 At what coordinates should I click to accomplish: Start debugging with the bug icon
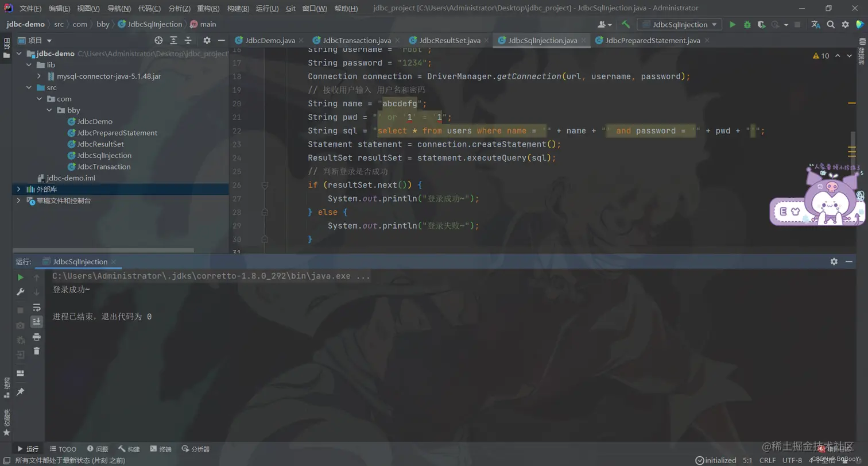point(747,25)
